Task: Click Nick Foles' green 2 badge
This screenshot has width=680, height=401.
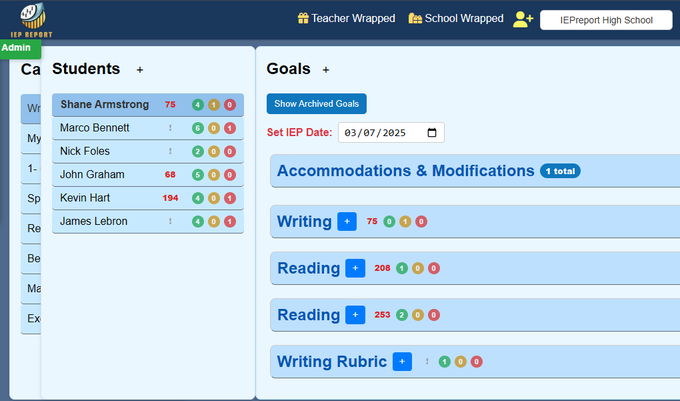Action: 198,151
